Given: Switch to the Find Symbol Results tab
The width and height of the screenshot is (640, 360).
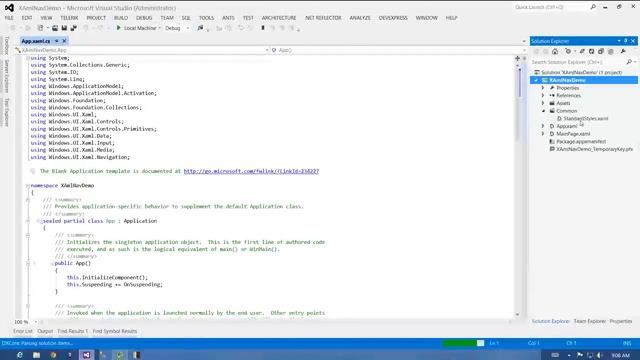Looking at the screenshot, I should tap(115, 331).
